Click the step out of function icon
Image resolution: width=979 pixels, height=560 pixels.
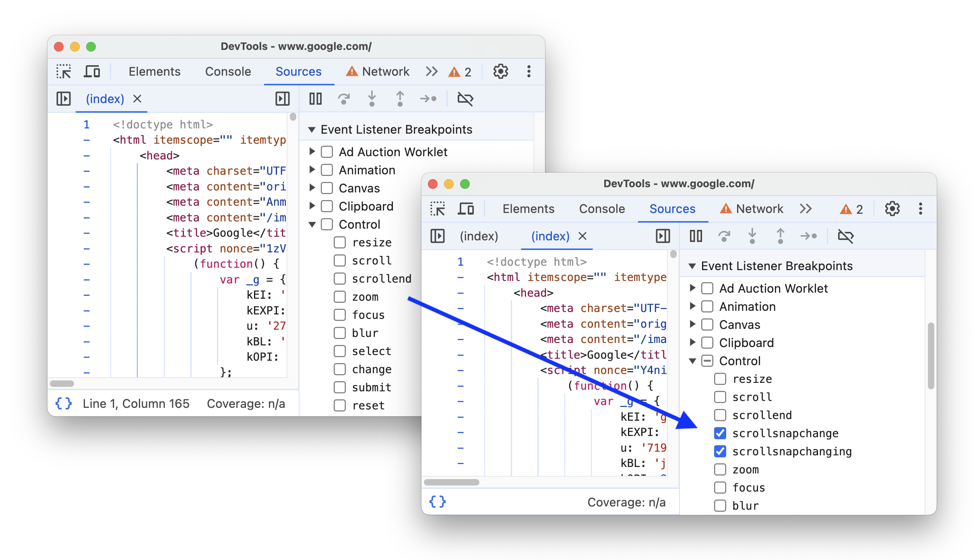[x=399, y=99]
